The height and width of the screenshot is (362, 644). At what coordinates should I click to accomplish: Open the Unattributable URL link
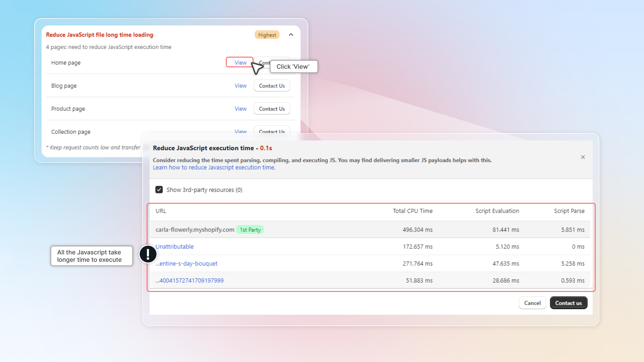click(174, 247)
